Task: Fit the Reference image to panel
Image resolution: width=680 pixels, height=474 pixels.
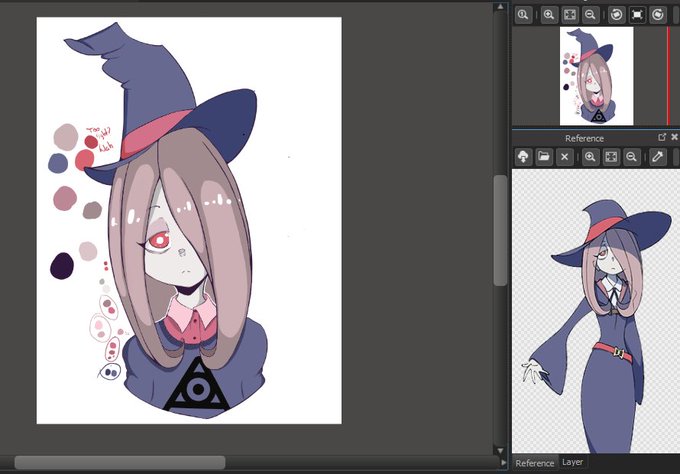Action: 611,157
